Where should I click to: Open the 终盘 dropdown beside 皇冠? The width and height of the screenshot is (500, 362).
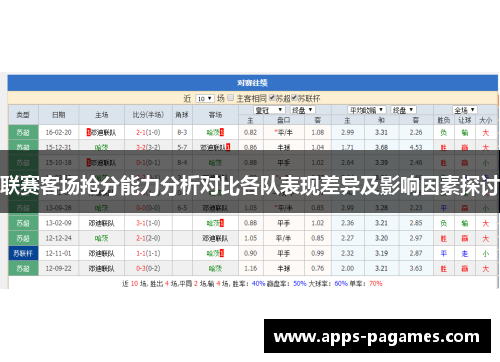click(302, 110)
